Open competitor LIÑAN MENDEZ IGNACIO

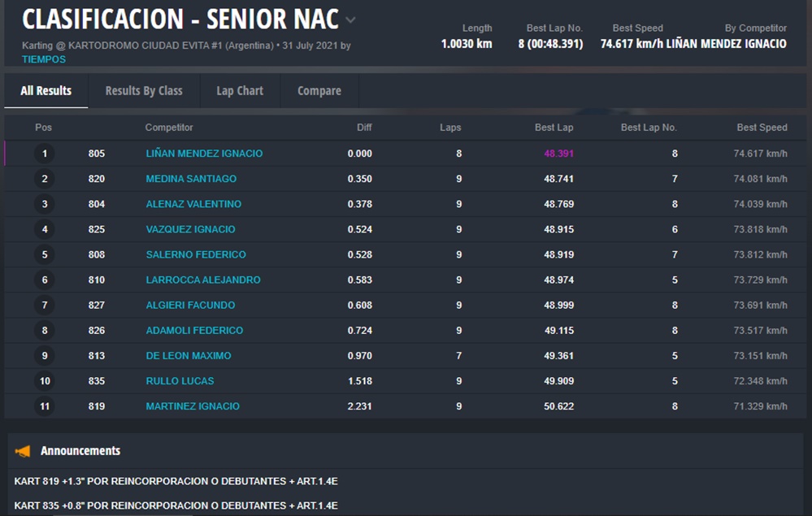coord(204,154)
